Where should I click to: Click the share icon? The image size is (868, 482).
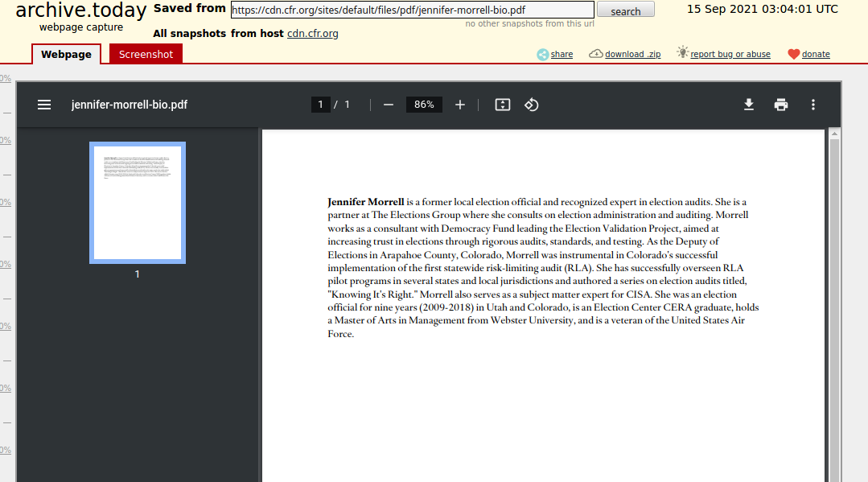pyautogui.click(x=542, y=54)
